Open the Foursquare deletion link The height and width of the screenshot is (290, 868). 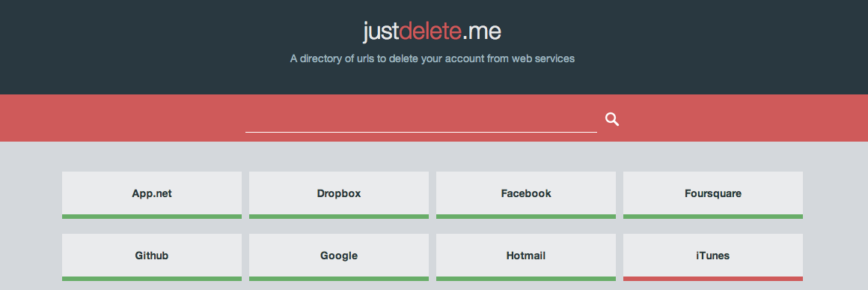point(713,193)
